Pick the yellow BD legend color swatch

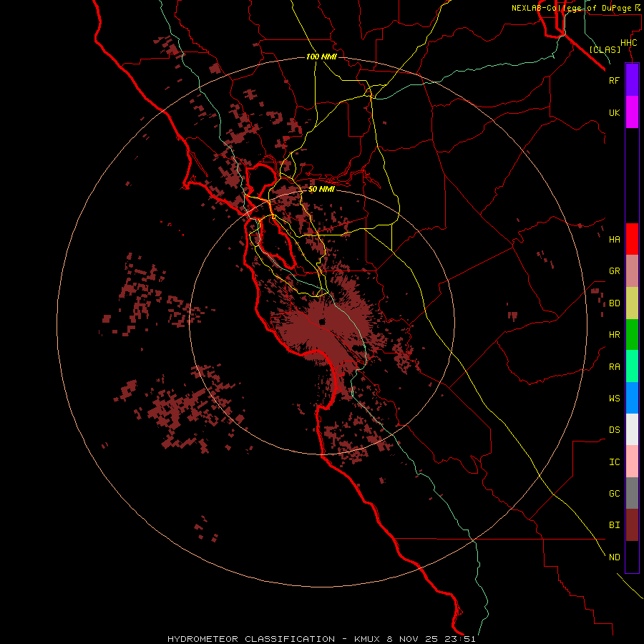click(x=632, y=303)
